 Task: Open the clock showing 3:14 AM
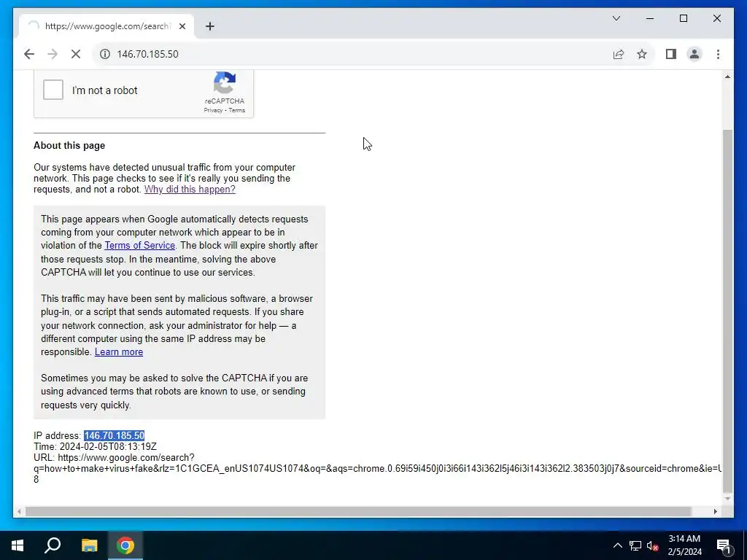click(684, 545)
